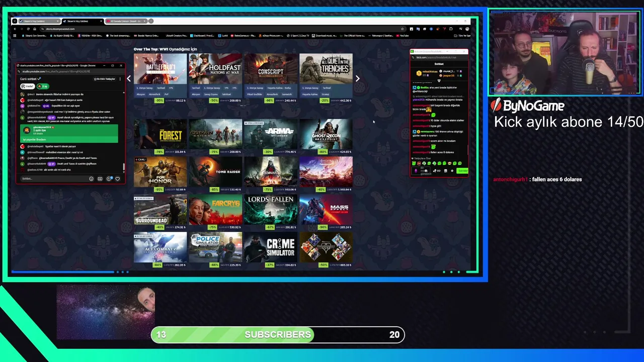
Task: Click the Sohbet header in Kick window
Action: [439, 64]
